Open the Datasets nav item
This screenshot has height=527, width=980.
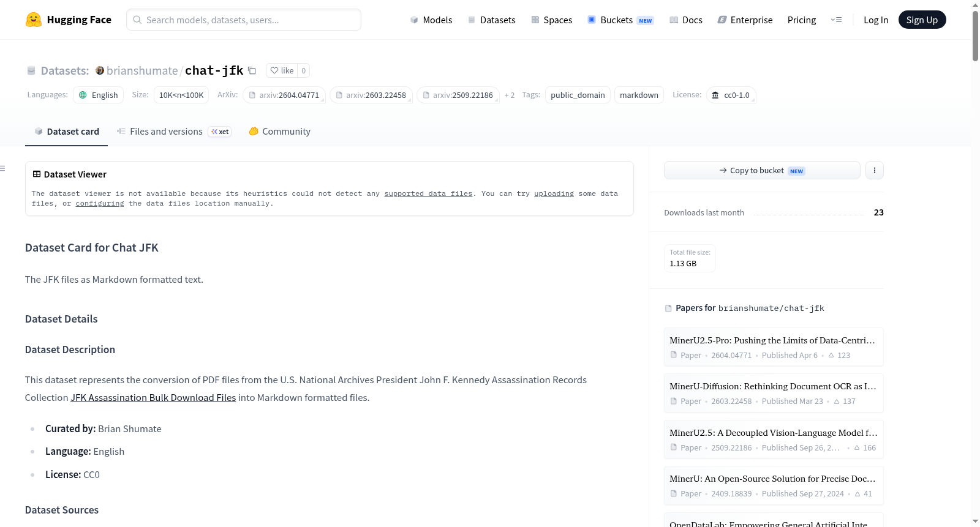click(x=492, y=20)
